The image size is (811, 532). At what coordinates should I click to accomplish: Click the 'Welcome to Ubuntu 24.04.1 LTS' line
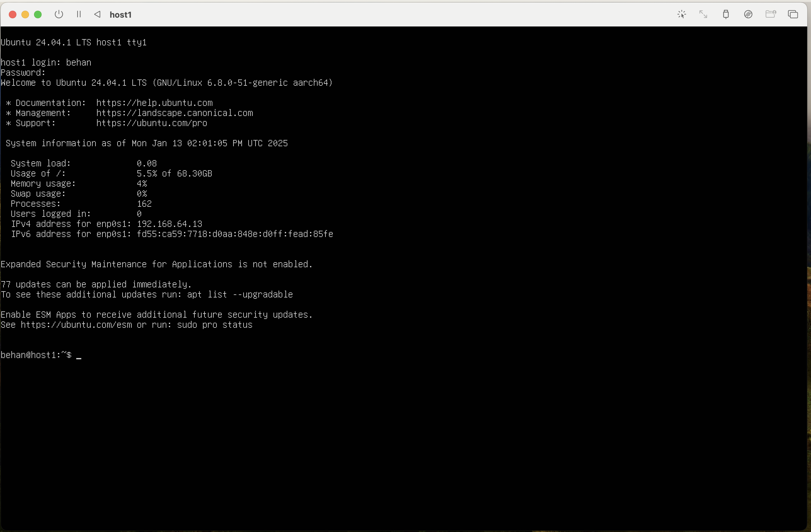[167, 83]
